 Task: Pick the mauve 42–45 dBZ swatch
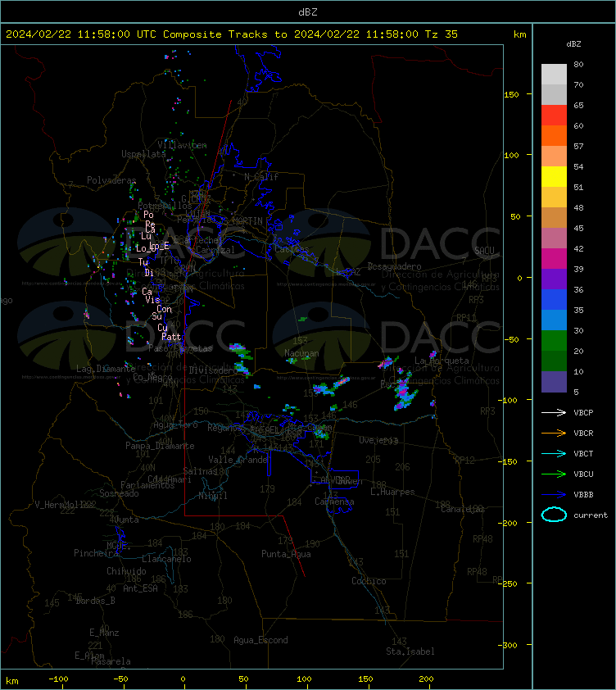(554, 238)
